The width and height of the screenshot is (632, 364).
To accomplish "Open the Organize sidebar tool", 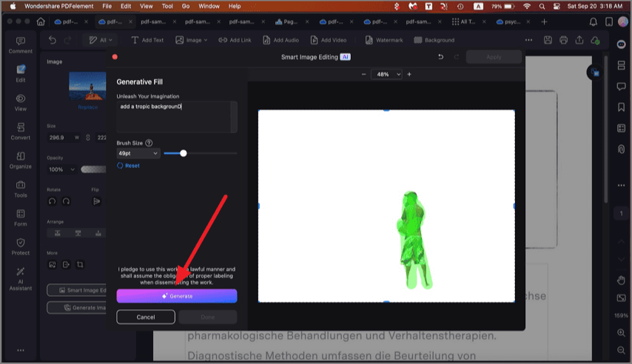I will click(x=21, y=161).
